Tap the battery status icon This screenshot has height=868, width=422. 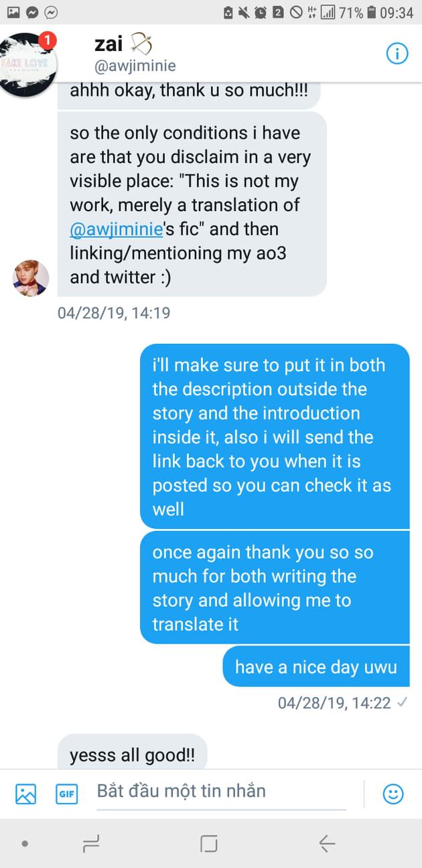click(372, 12)
